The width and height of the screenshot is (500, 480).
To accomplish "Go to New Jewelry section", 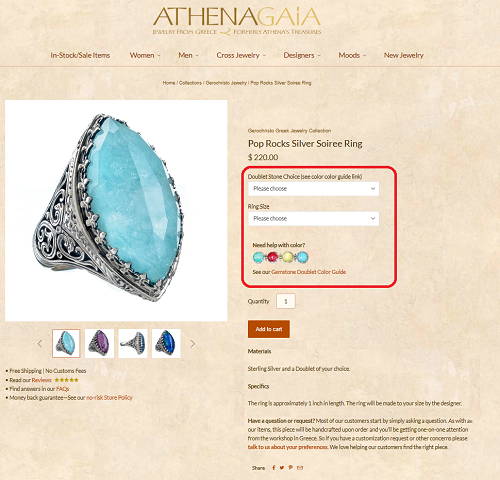I will tap(403, 55).
